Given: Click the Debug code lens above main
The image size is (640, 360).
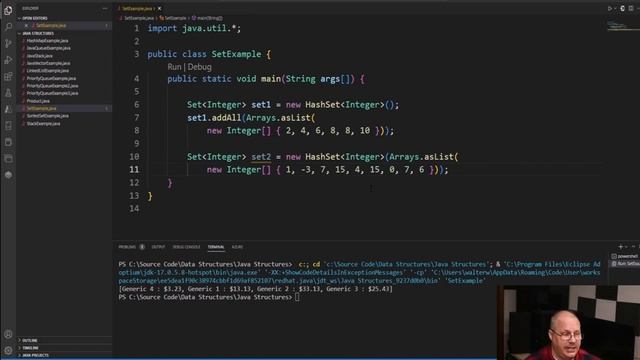Looking at the screenshot, I should 200,67.
